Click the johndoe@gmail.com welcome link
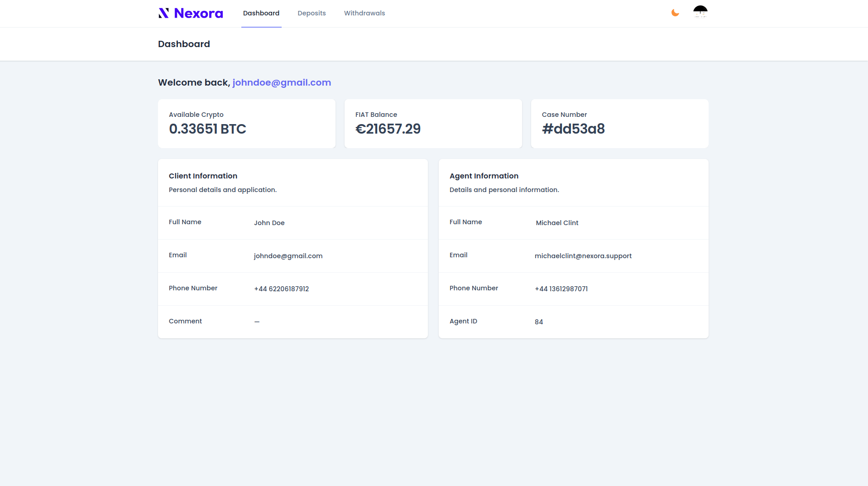Screen dimensions: 868x486 (x=282, y=82)
